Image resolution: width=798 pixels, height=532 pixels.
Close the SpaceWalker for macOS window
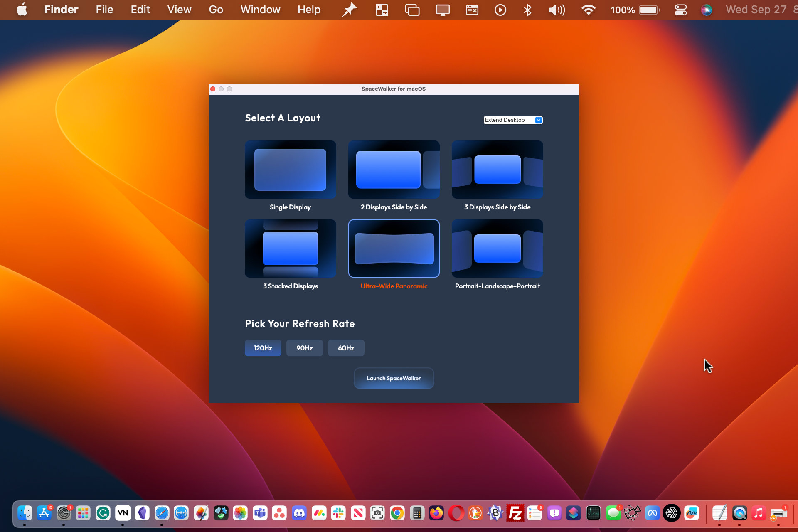[213, 89]
